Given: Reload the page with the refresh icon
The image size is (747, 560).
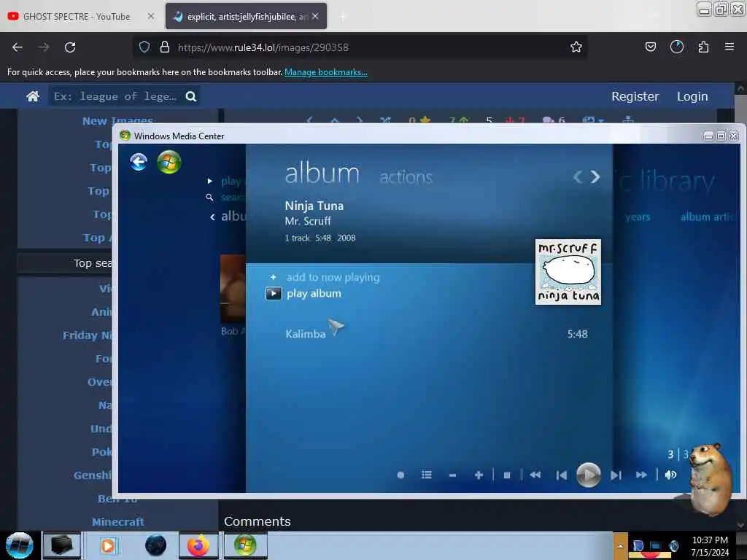Looking at the screenshot, I should point(70,47).
